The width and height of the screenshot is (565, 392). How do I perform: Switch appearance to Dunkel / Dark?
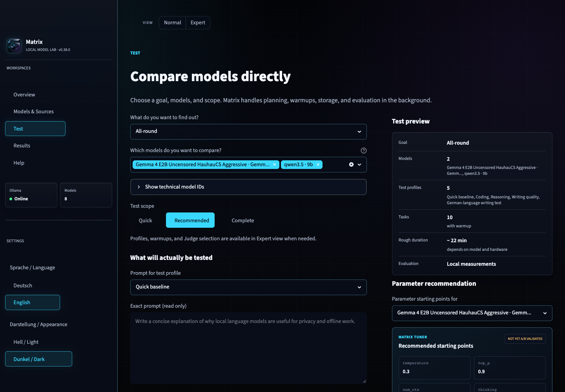pos(38,359)
